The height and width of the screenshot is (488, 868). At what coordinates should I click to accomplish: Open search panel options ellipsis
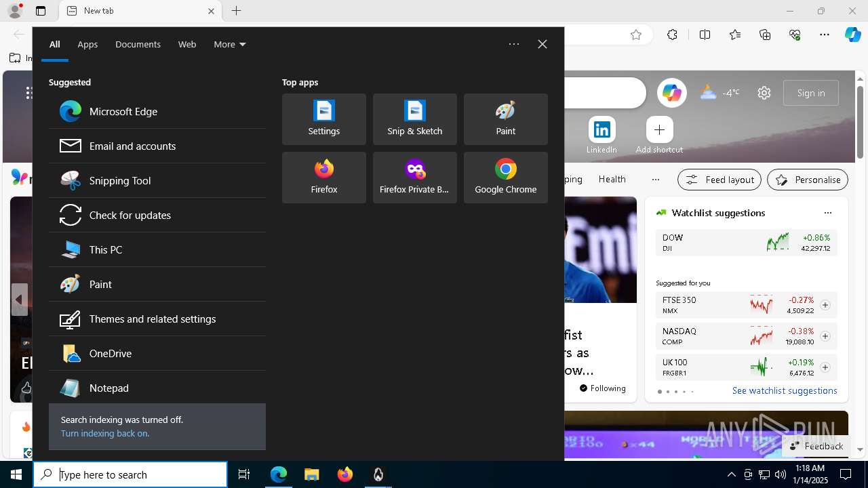coord(514,44)
